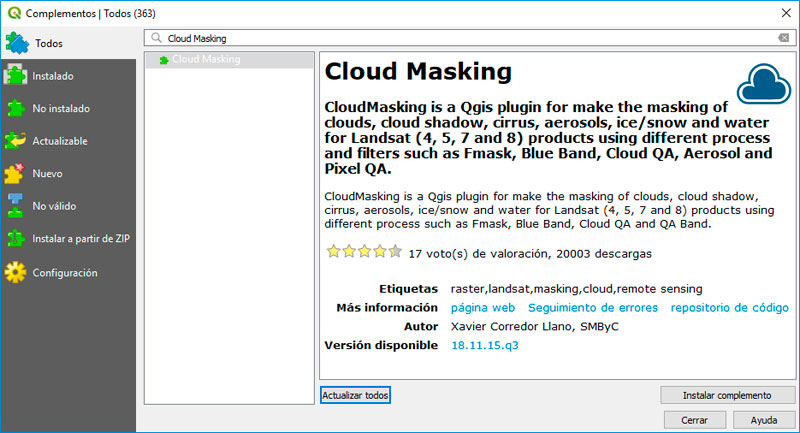Click the Instalado green puzzle icon
This screenshot has height=433, width=800.
[15, 75]
